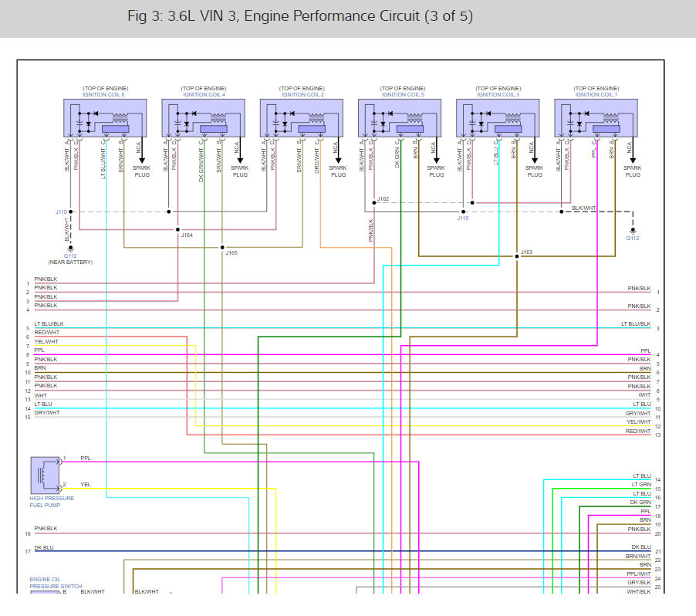Click the 'LT BLU/BLK' label at left row 5
Viewport: 696px width, 616px height.
pos(49,323)
